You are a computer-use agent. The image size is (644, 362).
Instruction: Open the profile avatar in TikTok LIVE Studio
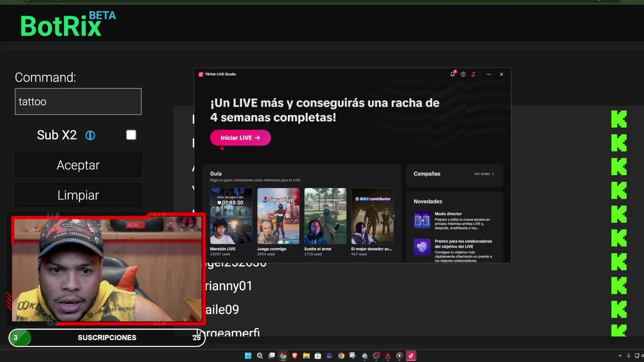coord(473,74)
